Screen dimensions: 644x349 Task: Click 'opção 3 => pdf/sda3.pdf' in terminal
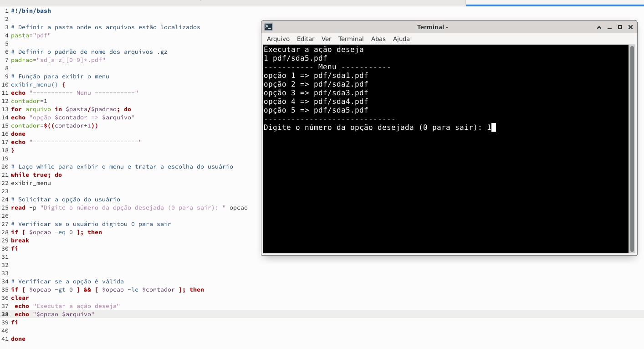tap(316, 93)
